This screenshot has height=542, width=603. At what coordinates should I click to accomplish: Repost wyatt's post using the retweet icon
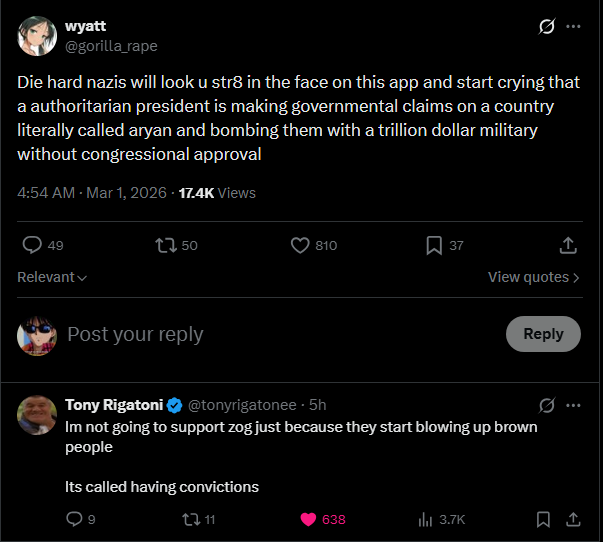pos(165,245)
